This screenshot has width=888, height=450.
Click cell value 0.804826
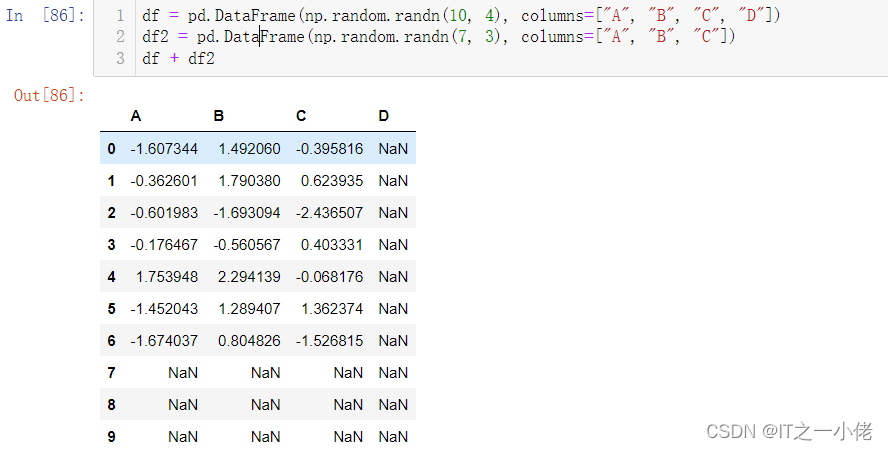(x=249, y=341)
